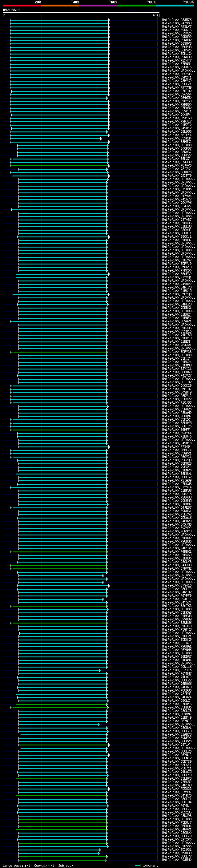
Task: Select the label UniRef100_A2X4T7
Action: pos(177,61)
